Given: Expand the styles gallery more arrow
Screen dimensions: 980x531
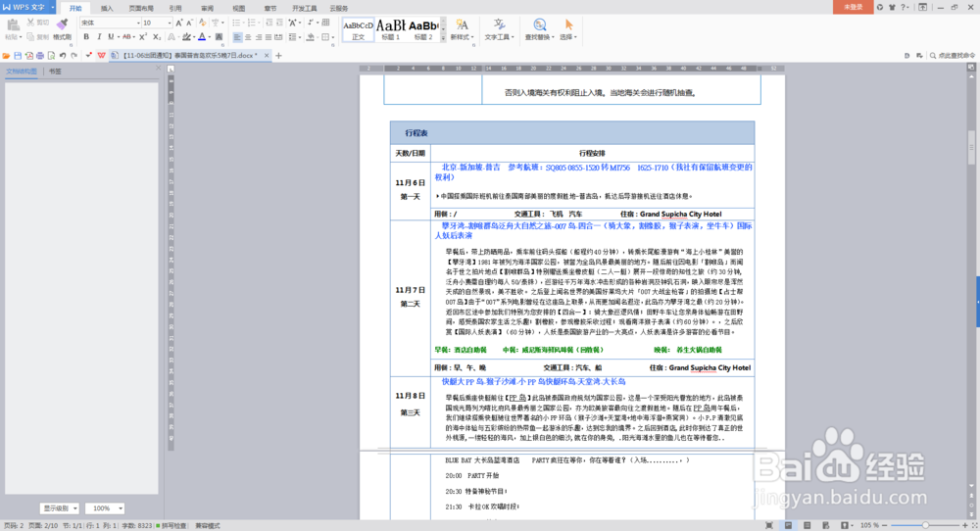Looking at the screenshot, I should pyautogui.click(x=444, y=38).
